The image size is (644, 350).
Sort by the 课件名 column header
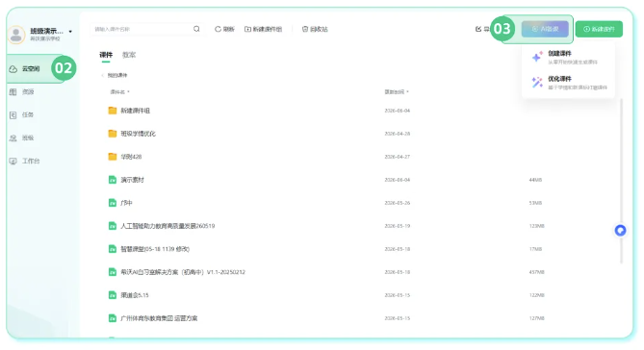120,92
